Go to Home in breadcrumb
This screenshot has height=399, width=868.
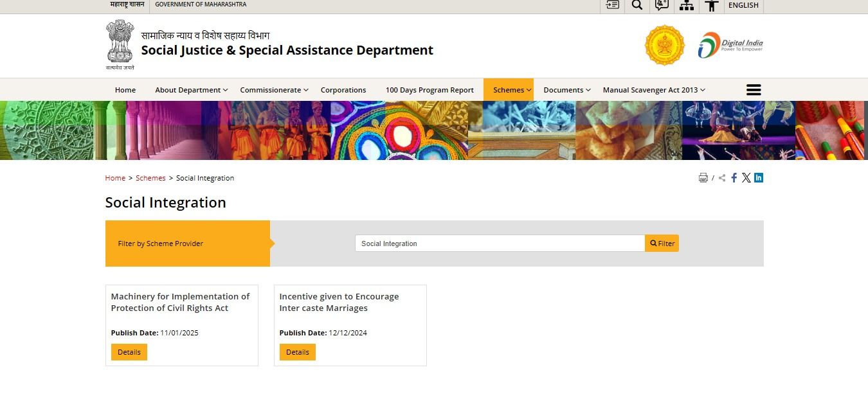tap(115, 178)
